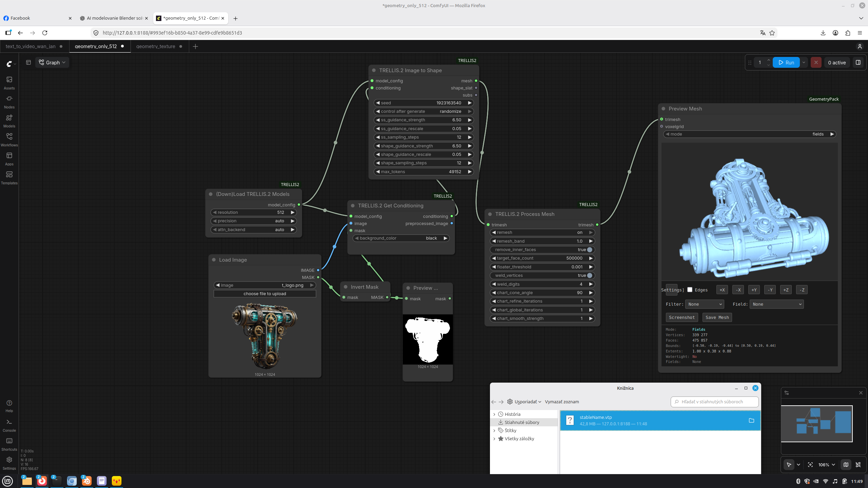
Task: Adjust the ss_guidance_strength value slider
Action: (423, 120)
